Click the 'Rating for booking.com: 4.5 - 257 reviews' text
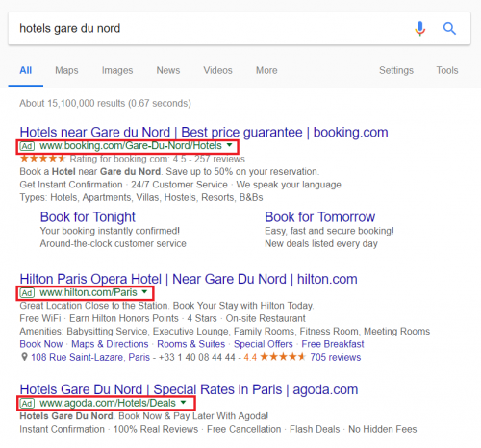Screen dimensions: 481x448 (158, 159)
